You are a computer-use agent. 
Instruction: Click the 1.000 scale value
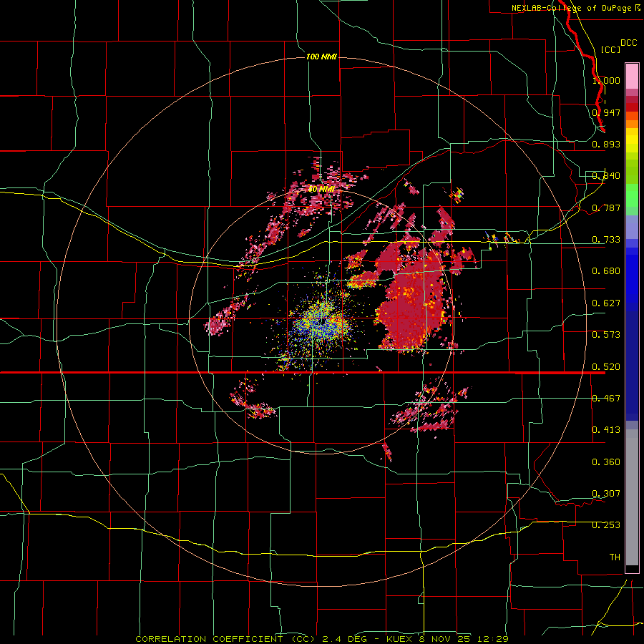click(606, 80)
